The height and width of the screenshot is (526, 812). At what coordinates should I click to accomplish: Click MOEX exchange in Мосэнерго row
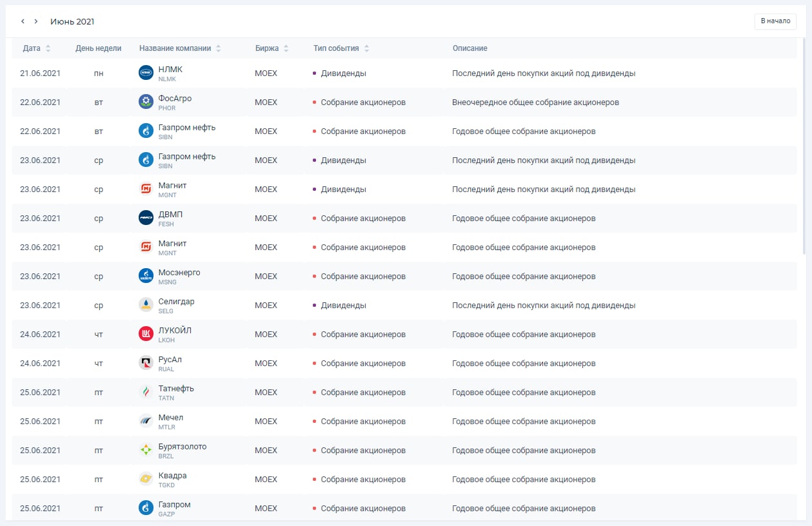click(x=266, y=276)
